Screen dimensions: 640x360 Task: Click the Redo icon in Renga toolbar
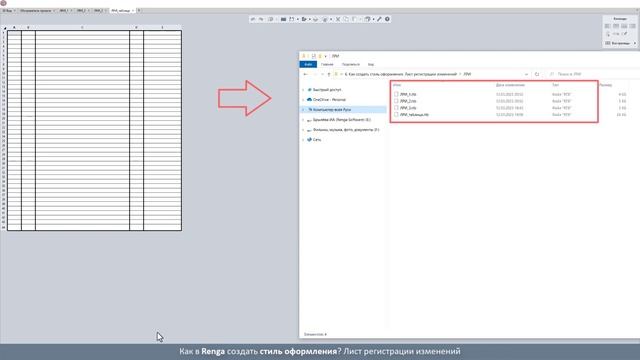coord(261,19)
